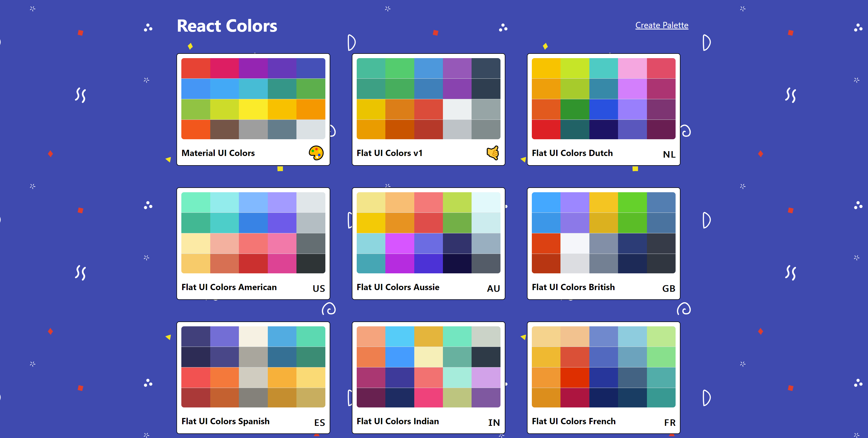Open the Flat UI Colors Dutch title
The width and height of the screenshot is (868, 438).
[572, 153]
